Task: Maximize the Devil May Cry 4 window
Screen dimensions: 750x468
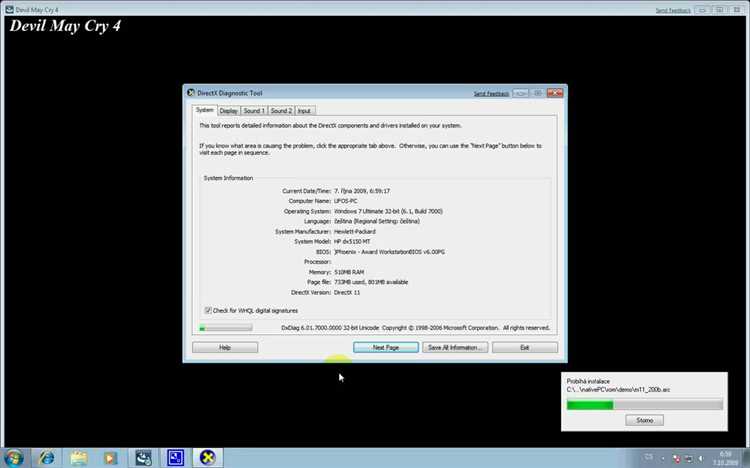Action: point(719,10)
